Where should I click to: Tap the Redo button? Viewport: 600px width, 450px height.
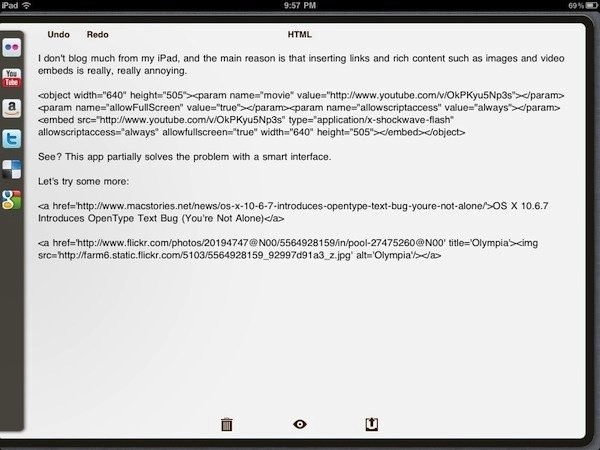point(98,34)
